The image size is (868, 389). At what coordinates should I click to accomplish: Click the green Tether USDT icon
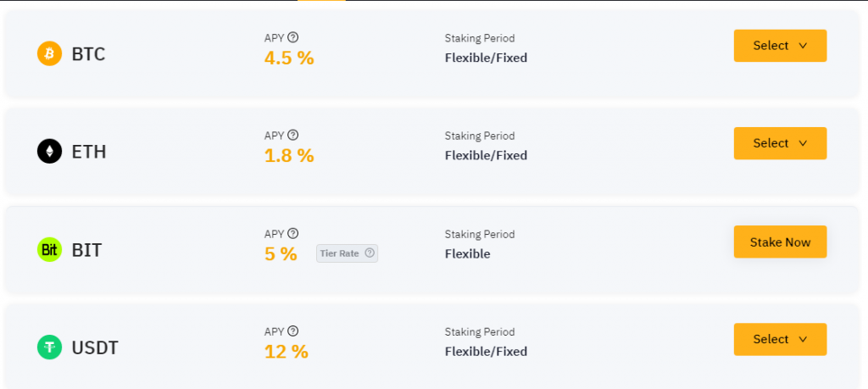point(49,347)
